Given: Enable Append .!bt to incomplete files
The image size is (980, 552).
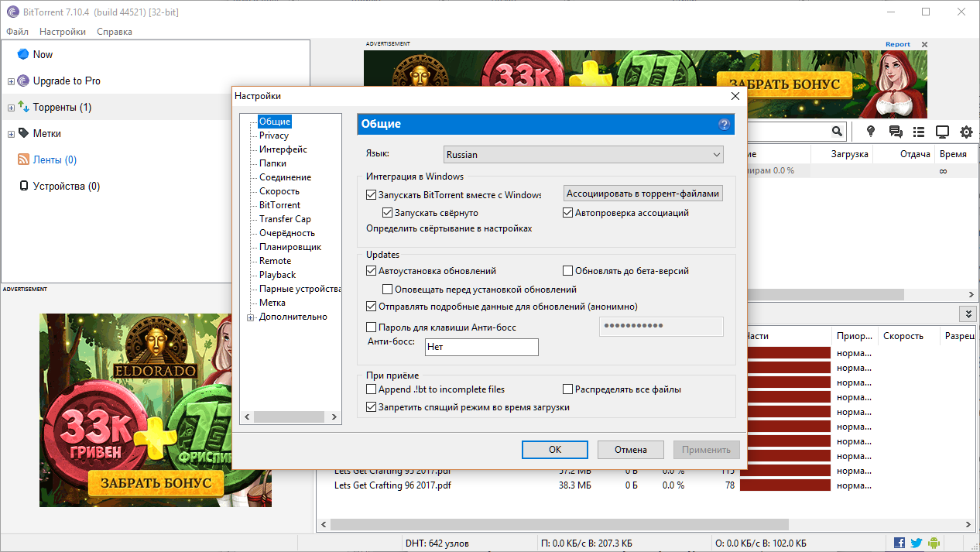Looking at the screenshot, I should 372,389.
